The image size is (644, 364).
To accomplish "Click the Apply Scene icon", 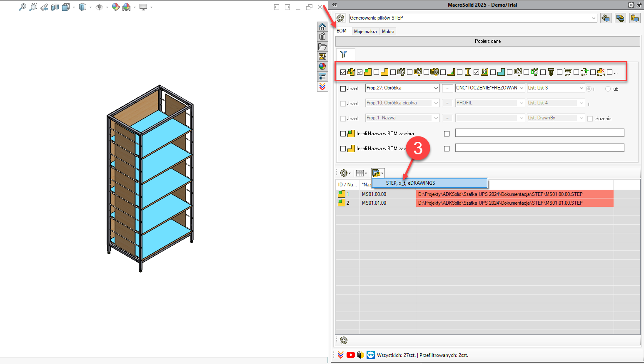I will pyautogui.click(x=127, y=7).
